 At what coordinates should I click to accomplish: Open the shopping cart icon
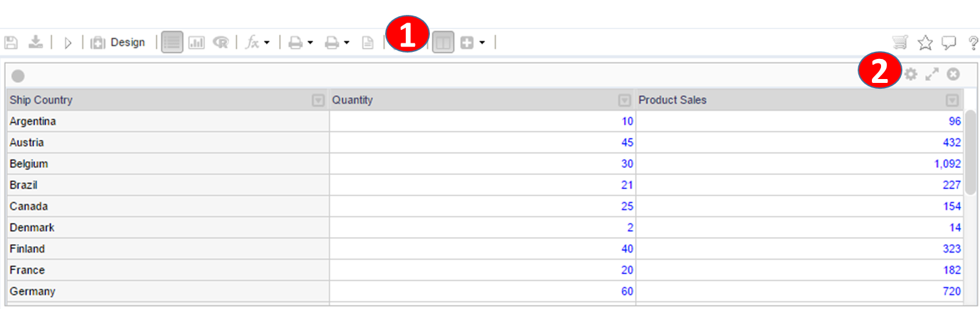tap(899, 43)
